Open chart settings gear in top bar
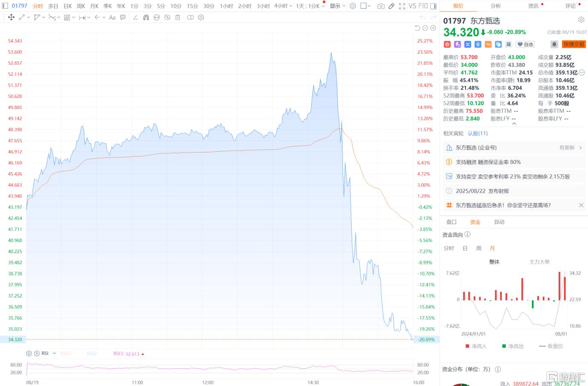588x386 pixels. [x=353, y=6]
